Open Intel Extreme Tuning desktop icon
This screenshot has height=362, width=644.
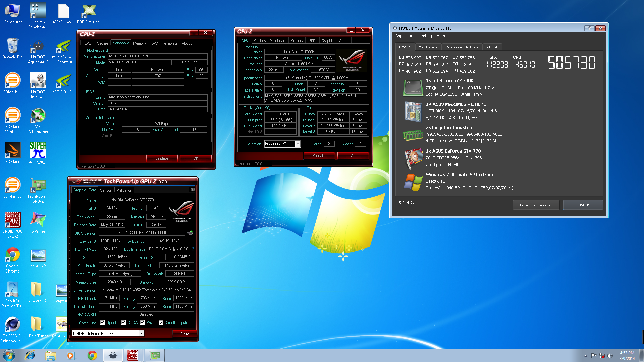coord(13,295)
